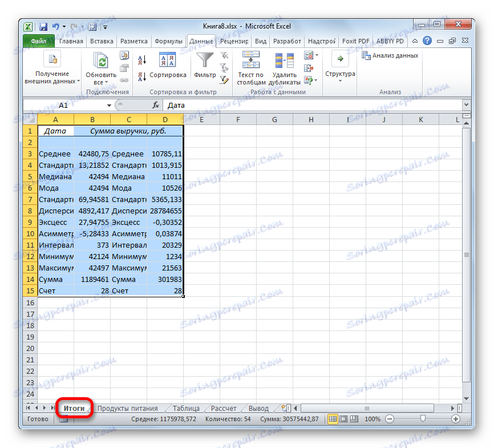The height and width of the screenshot is (448, 494).
Task: Select cell with value 1189461
Action: (92, 279)
